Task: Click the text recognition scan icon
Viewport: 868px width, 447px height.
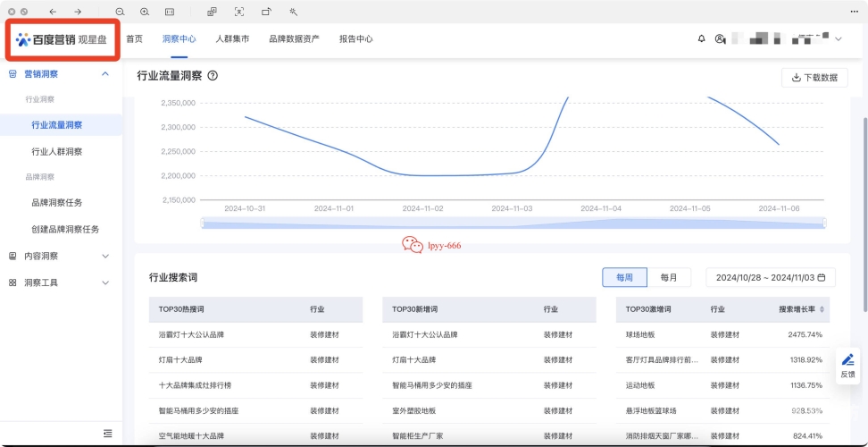Action: coord(239,12)
